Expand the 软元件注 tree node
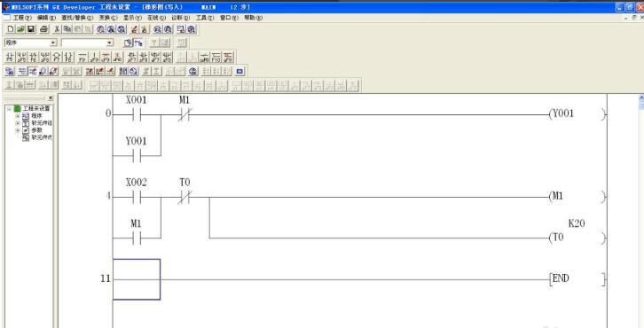644x328 pixels. tap(18, 122)
